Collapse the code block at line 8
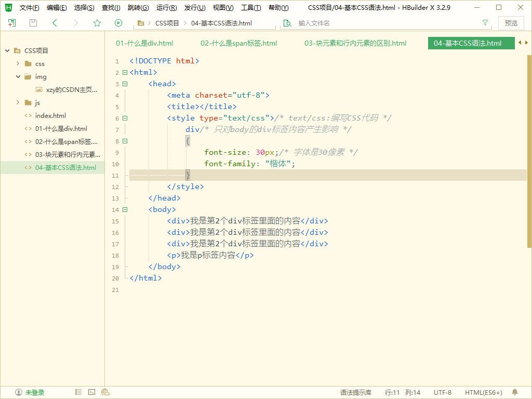This screenshot has height=399, width=532. click(x=125, y=141)
